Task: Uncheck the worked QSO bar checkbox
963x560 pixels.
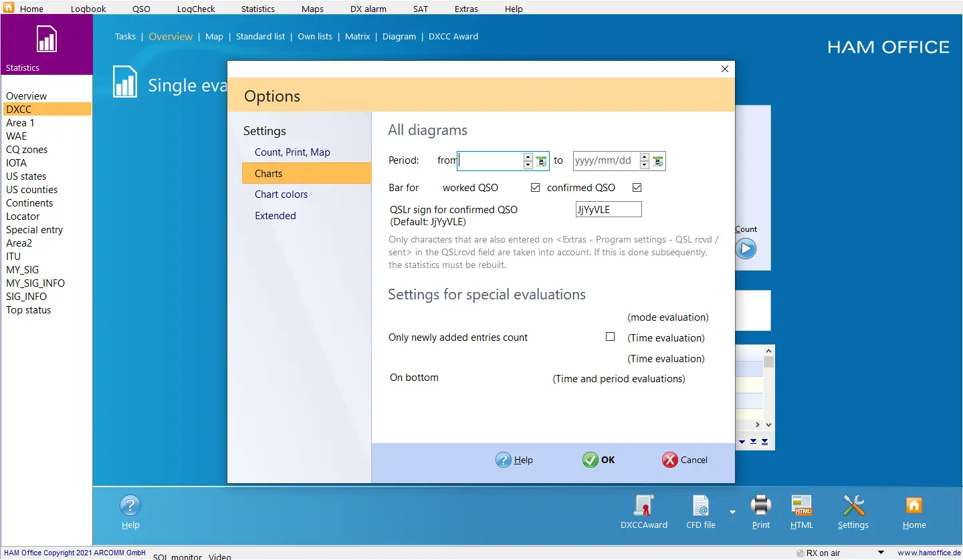Action: pos(535,188)
